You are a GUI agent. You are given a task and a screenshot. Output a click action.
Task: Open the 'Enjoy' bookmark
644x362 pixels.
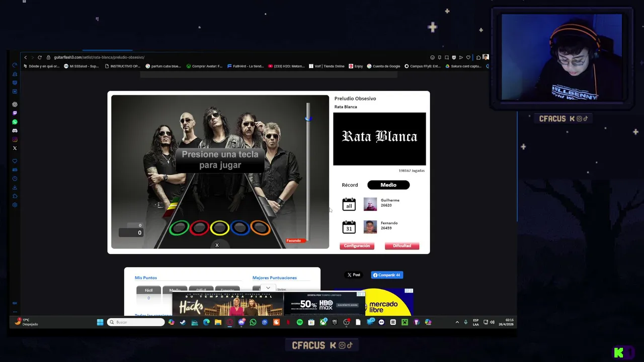[356, 66]
